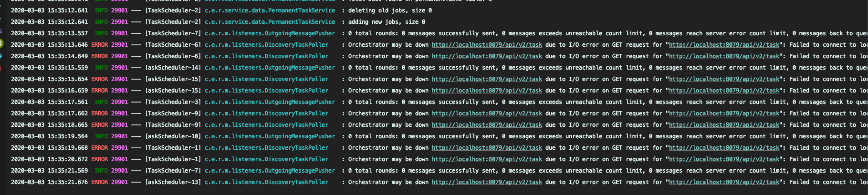Open quoted GET request link in 15:35:17.662 row
This screenshot has width=868, height=195.
[x=724, y=113]
